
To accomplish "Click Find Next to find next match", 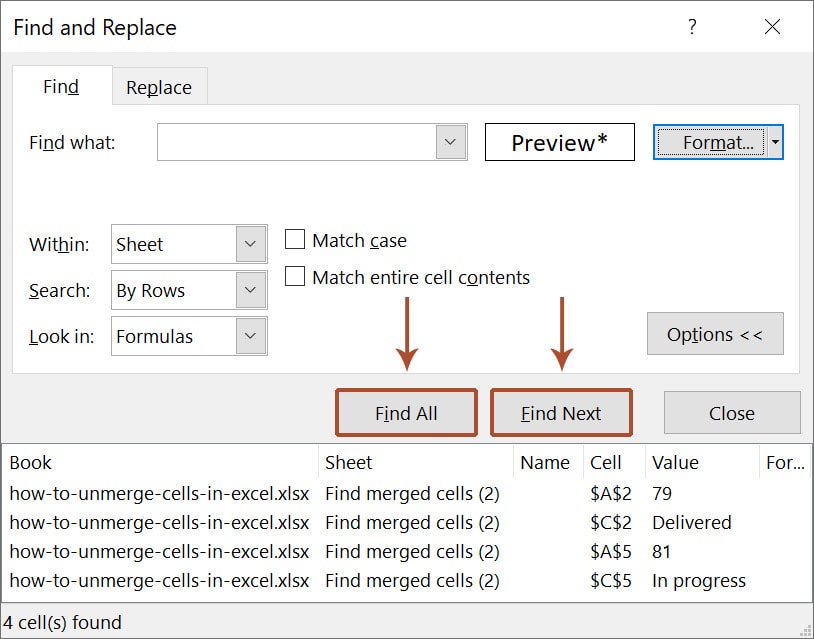I will point(561,412).
